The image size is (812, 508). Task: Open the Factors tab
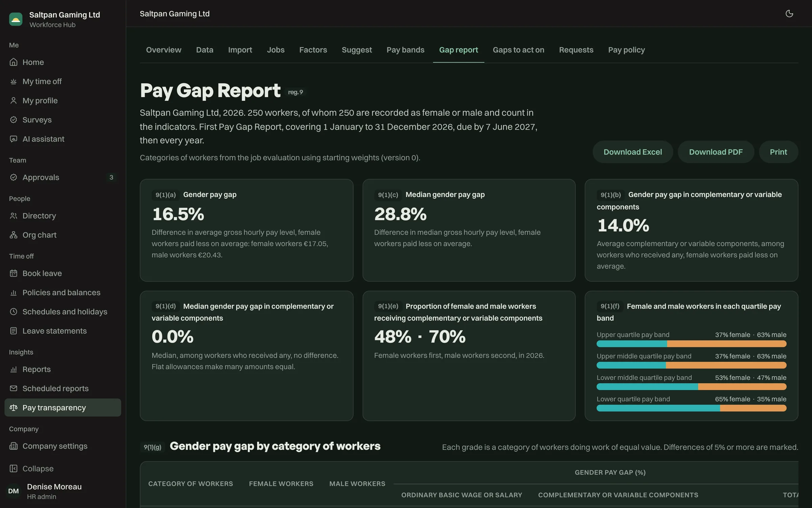[313, 50]
